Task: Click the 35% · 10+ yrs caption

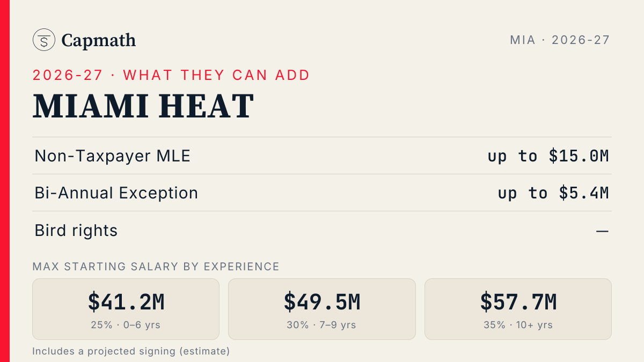Action: (x=518, y=325)
